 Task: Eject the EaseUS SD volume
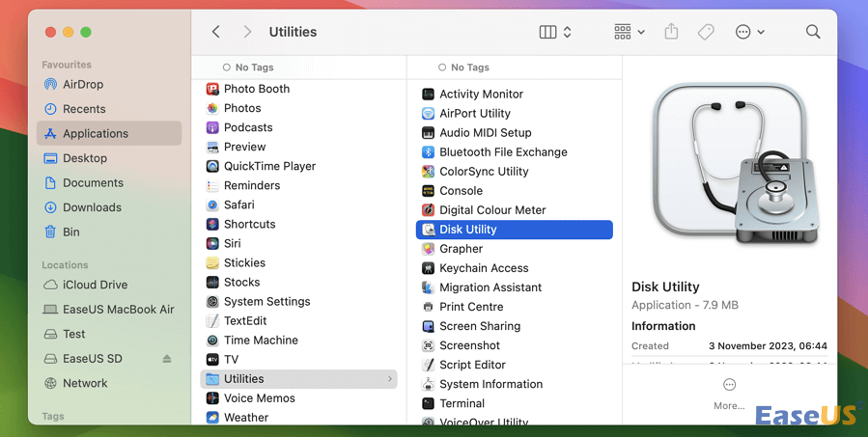[x=167, y=359]
